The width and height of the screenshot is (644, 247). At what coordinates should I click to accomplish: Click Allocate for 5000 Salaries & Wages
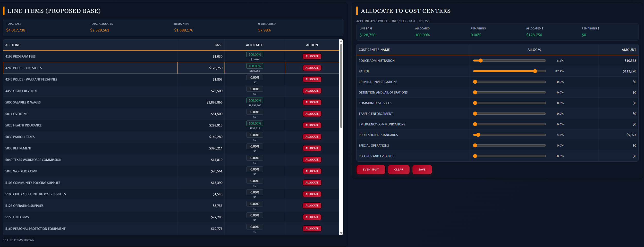[x=312, y=102]
